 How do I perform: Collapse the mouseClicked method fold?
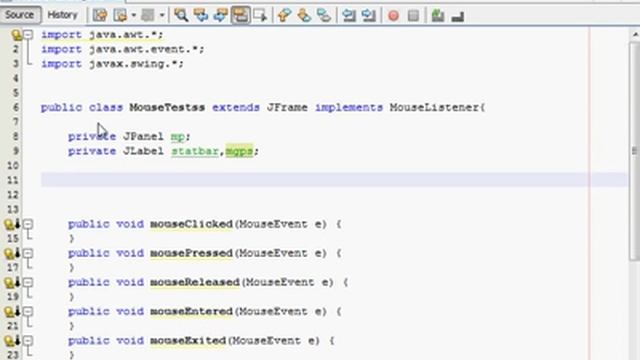coord(28,224)
